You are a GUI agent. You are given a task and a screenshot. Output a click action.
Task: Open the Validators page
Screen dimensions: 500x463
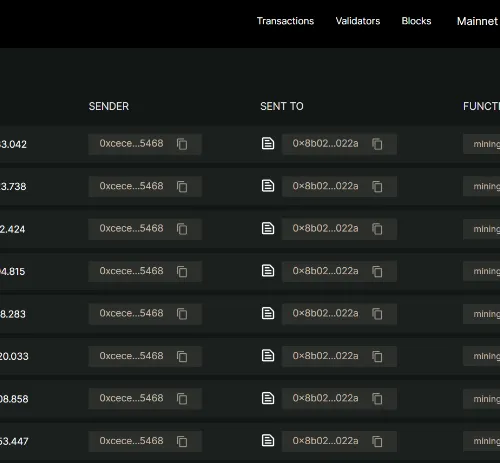pyautogui.click(x=358, y=21)
